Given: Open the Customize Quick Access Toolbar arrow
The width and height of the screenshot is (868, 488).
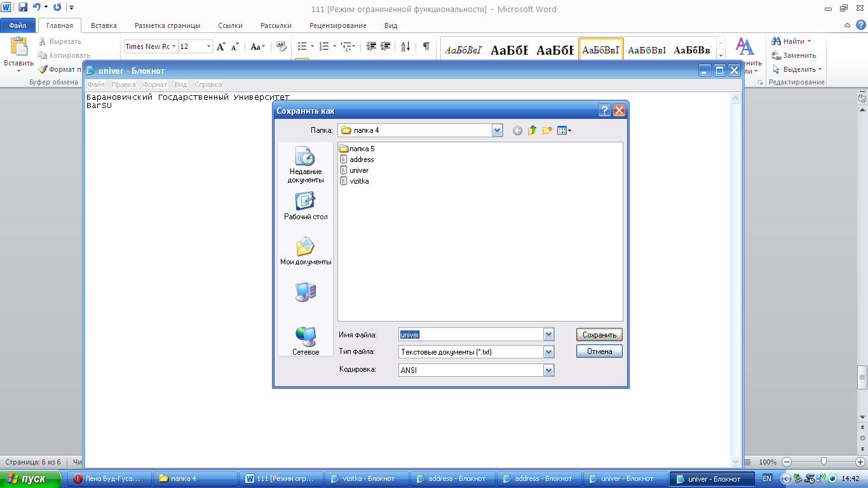Looking at the screenshot, I should click(71, 8).
